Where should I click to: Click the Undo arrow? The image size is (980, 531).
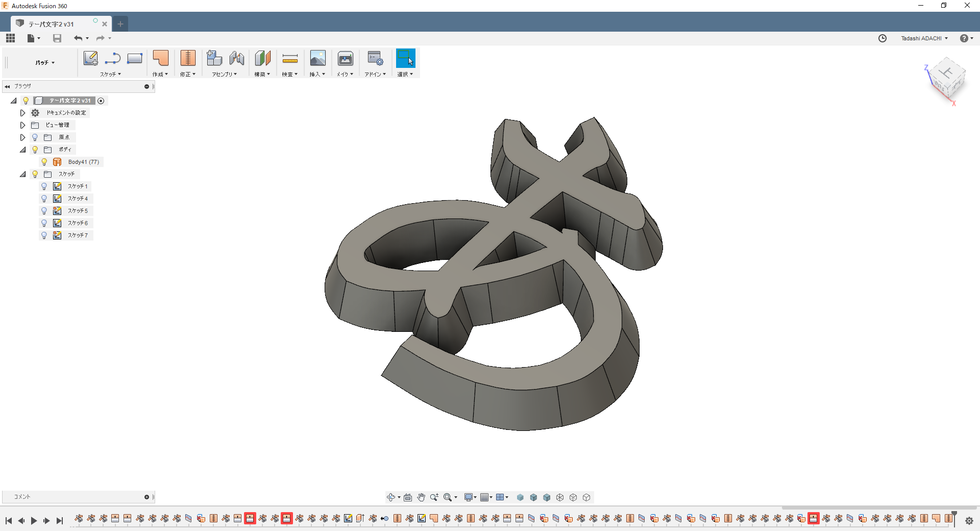coord(78,38)
